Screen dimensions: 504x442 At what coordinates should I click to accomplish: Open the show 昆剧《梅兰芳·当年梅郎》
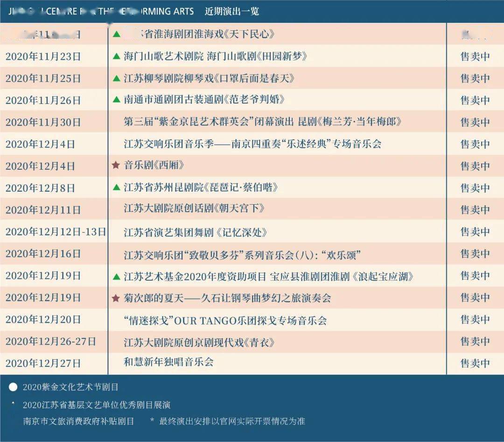coord(350,121)
